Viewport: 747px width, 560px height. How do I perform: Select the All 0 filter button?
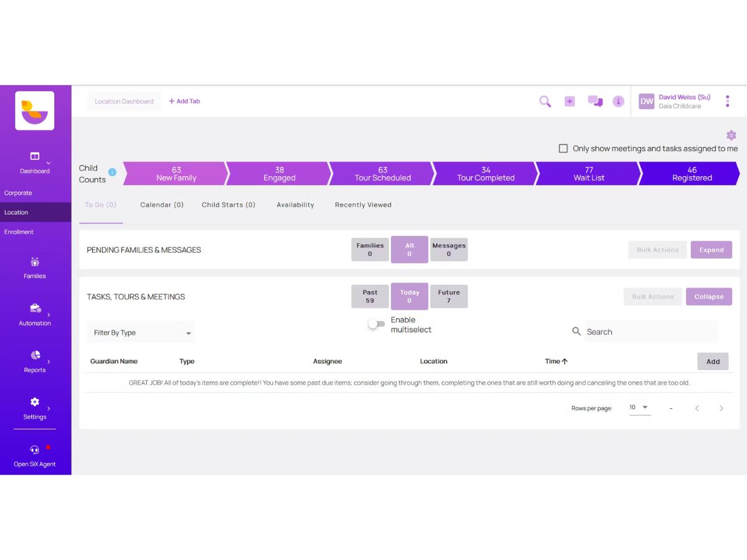click(410, 250)
